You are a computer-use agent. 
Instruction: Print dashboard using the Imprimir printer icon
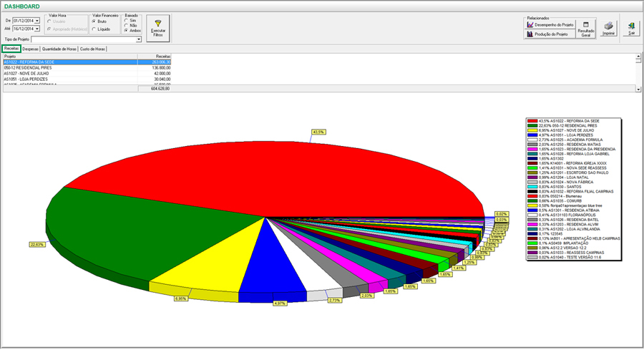click(609, 29)
